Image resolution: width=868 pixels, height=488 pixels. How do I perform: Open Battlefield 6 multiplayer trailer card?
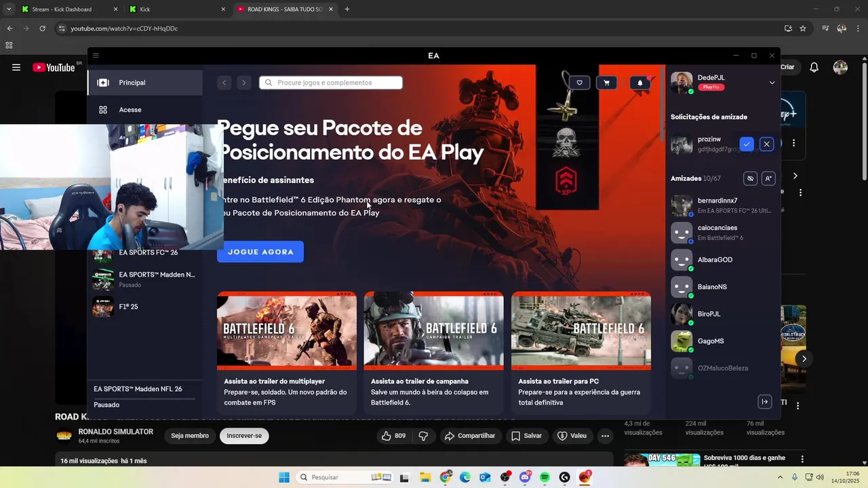(x=287, y=352)
